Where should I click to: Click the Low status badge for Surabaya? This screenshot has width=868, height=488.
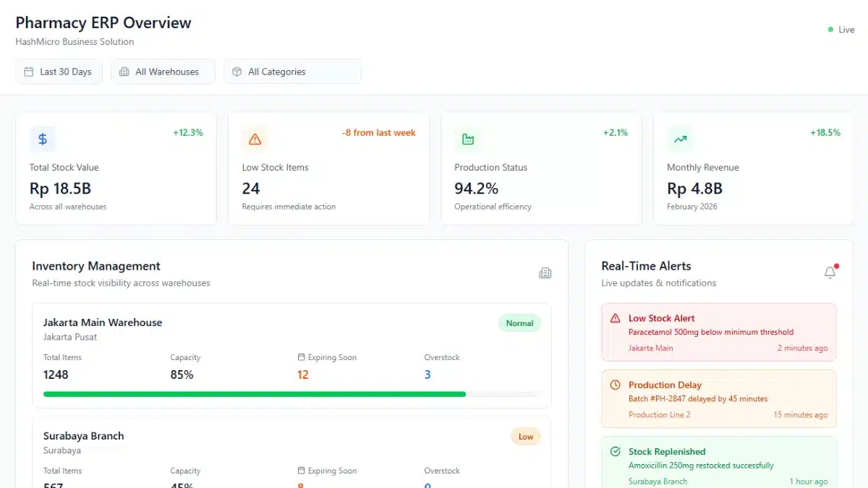click(x=526, y=437)
